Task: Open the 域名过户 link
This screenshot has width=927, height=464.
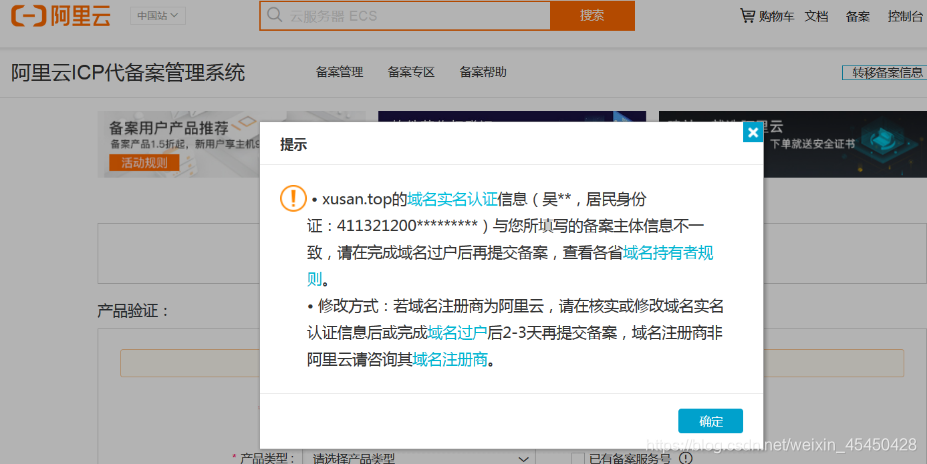Action: click(457, 333)
